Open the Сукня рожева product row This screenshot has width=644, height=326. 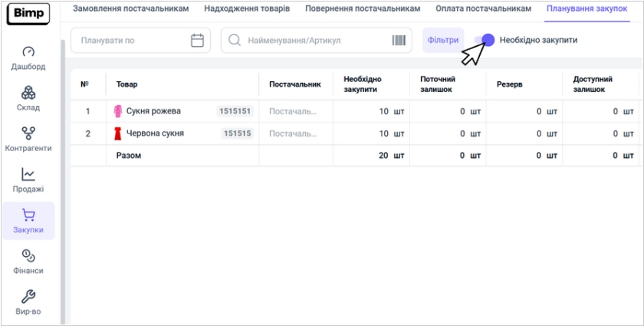pyautogui.click(x=153, y=111)
